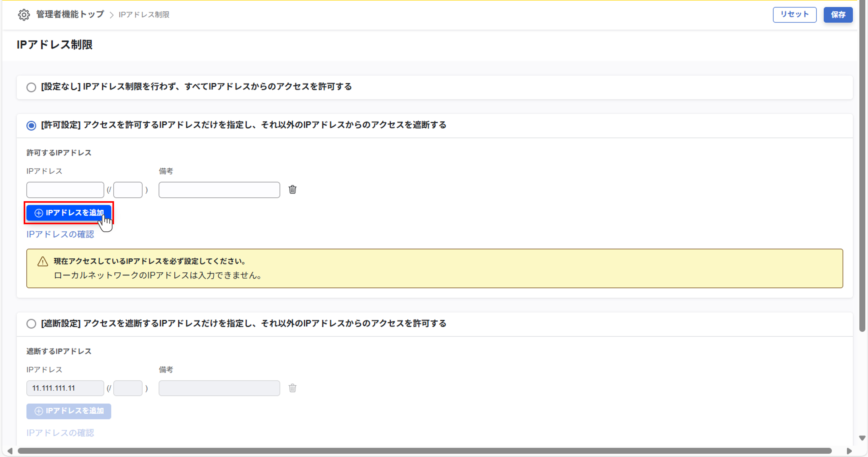Click the allowed subnet mask field after slash
868x457 pixels.
[x=128, y=190]
